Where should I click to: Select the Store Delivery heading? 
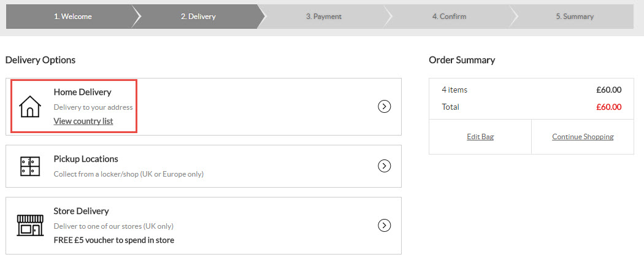[82, 211]
